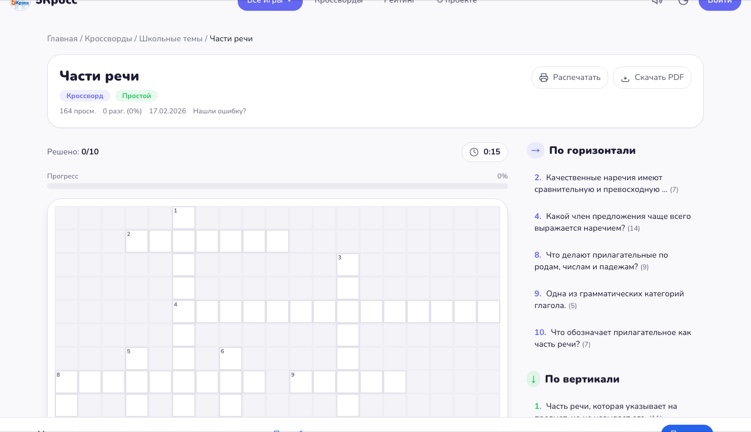751x432 pixels.
Task: Click the Нашли ошибку? link
Action: (x=219, y=111)
